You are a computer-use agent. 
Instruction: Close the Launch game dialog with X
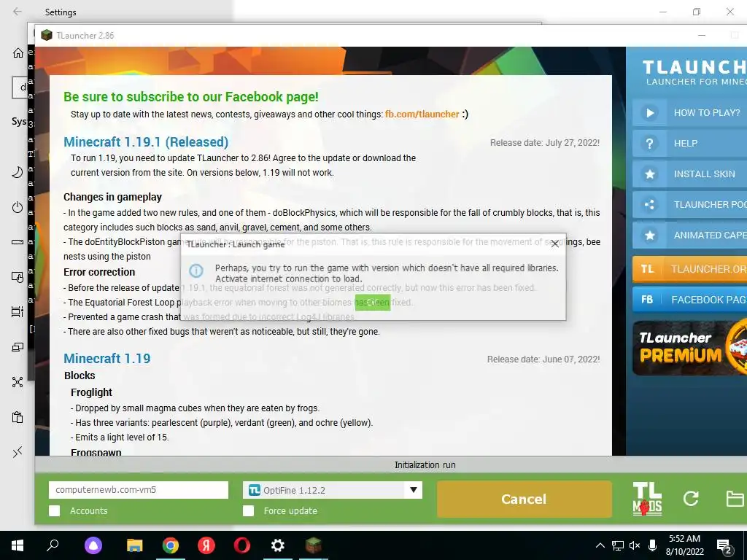pyautogui.click(x=554, y=244)
